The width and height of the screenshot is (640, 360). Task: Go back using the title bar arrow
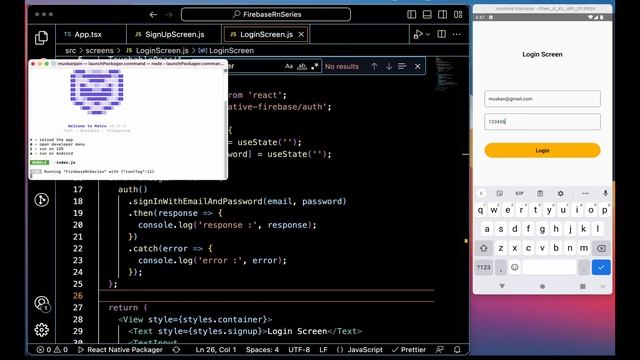coord(153,14)
